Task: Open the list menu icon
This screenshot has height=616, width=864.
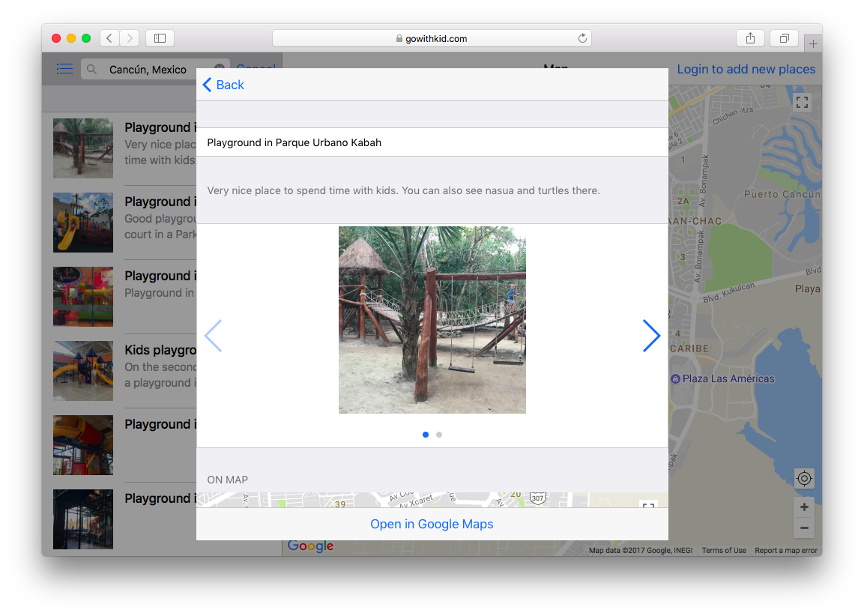Action: pos(65,69)
